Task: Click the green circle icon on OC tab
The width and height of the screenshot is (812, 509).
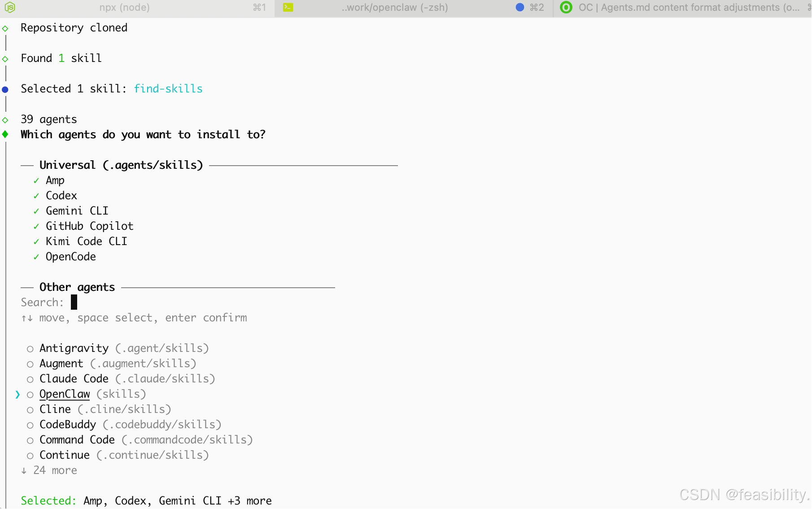Action: pyautogui.click(x=566, y=8)
